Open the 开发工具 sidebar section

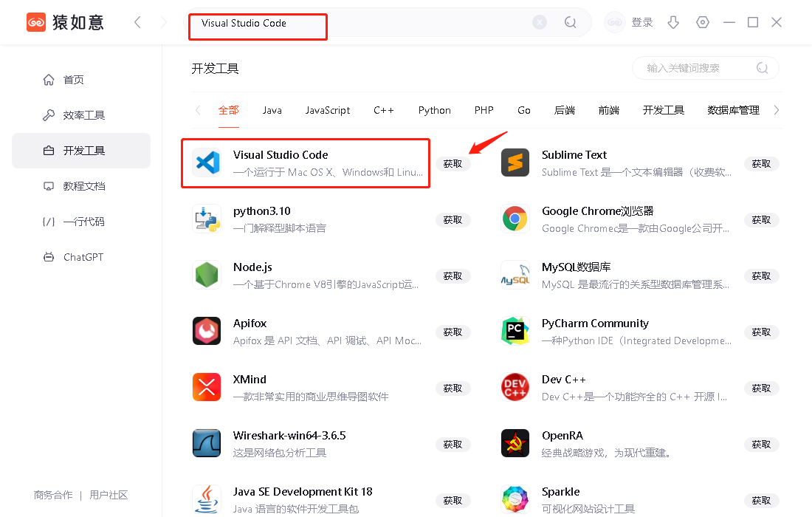[81, 150]
